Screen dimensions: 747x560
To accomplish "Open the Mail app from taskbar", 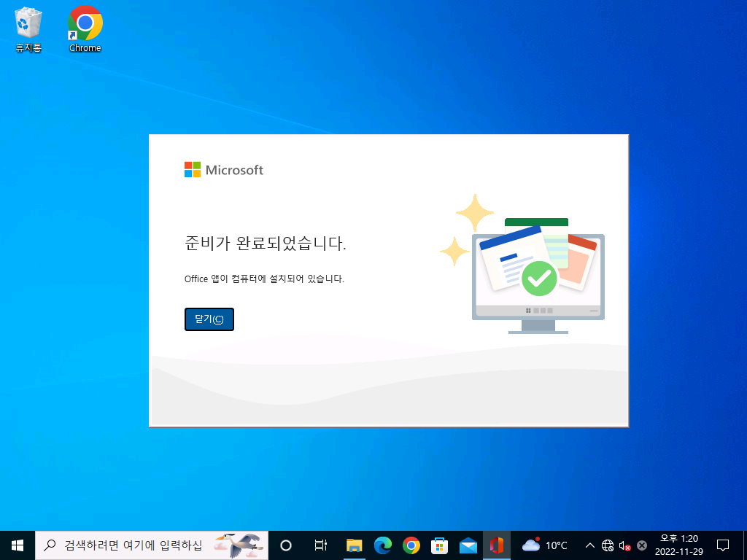I will pos(468,545).
